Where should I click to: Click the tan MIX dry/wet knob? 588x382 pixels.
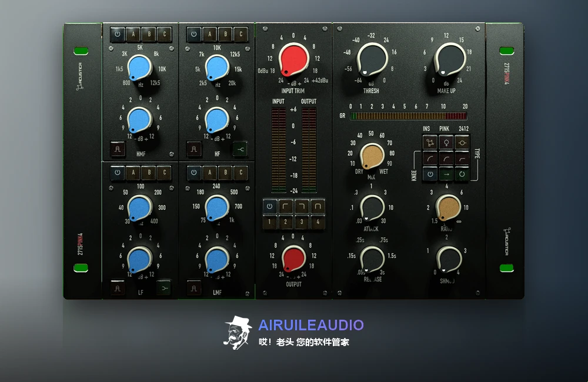click(372, 156)
